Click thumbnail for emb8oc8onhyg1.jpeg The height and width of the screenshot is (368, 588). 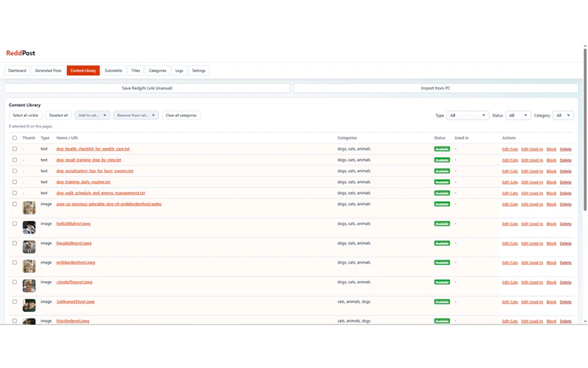[x=29, y=266]
